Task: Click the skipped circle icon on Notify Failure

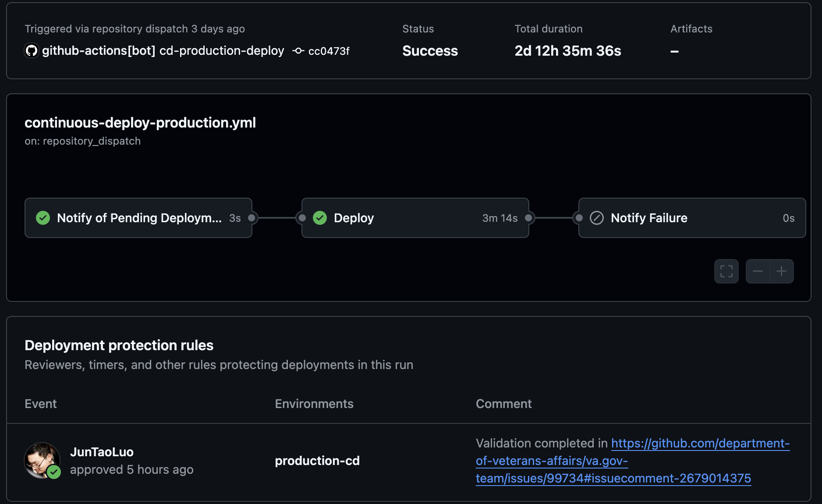Action: click(596, 218)
